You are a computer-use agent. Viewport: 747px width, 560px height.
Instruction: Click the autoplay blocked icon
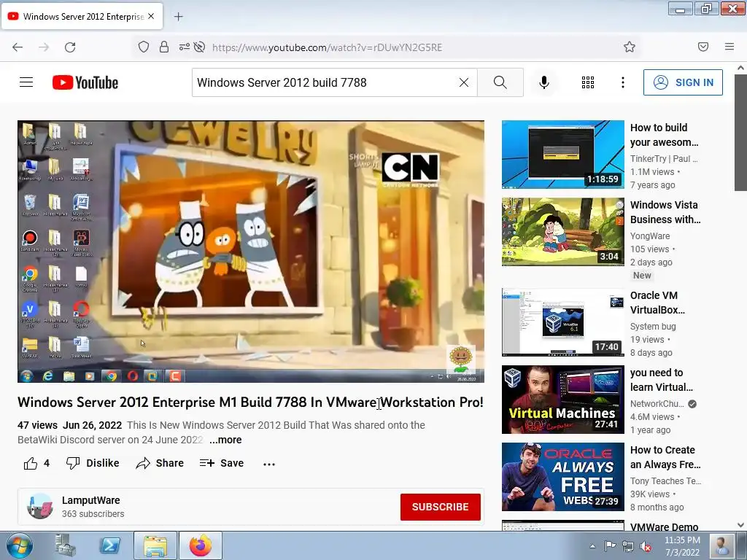[x=200, y=47]
